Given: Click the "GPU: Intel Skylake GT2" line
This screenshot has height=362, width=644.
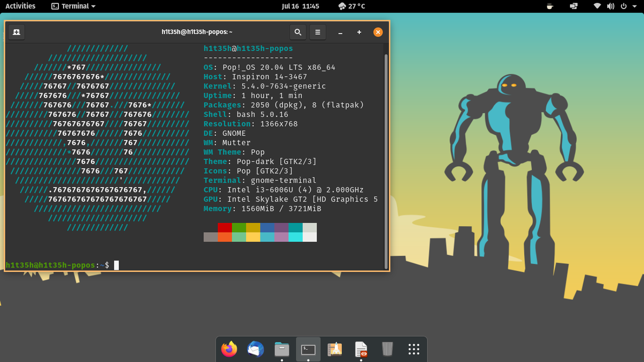Looking at the screenshot, I should point(291,199).
